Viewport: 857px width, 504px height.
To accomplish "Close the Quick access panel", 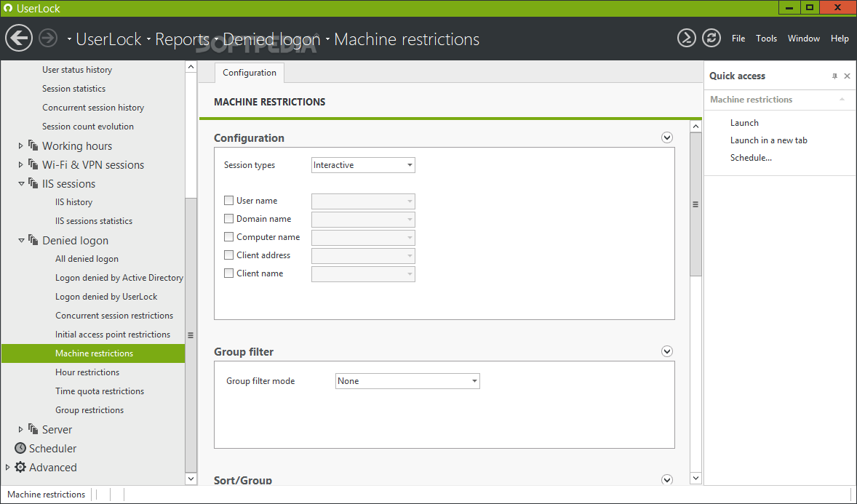I will (x=847, y=76).
